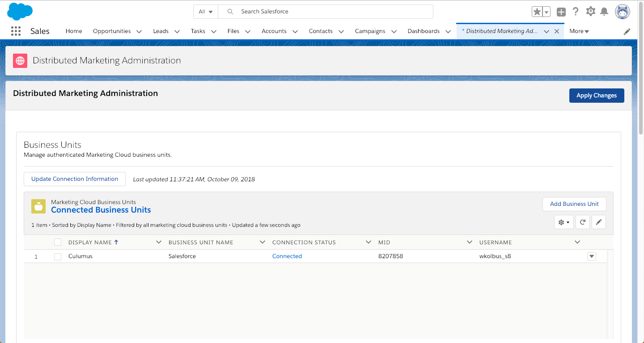This screenshot has height=343, width=644.
Task: Click the search magnifier icon
Action: pos(230,12)
